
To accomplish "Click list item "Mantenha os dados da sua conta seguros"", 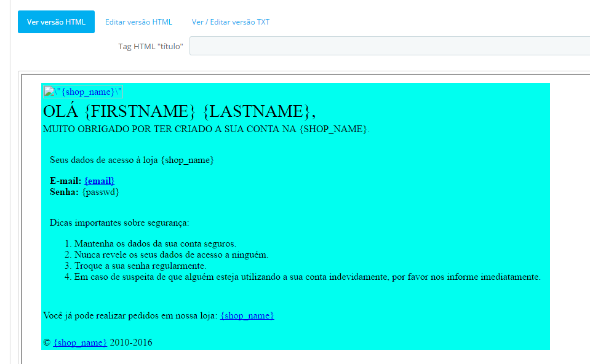I will pyautogui.click(x=155, y=243).
